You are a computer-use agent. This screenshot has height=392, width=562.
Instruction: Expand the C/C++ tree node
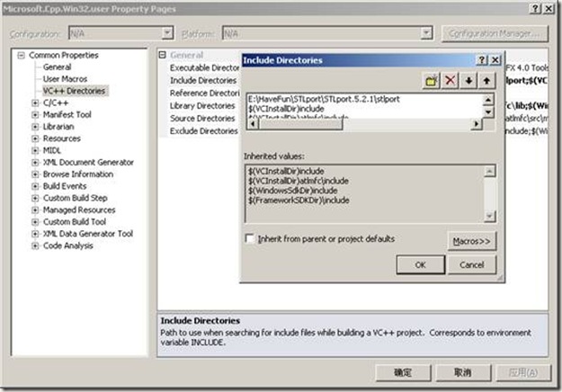[x=35, y=103]
